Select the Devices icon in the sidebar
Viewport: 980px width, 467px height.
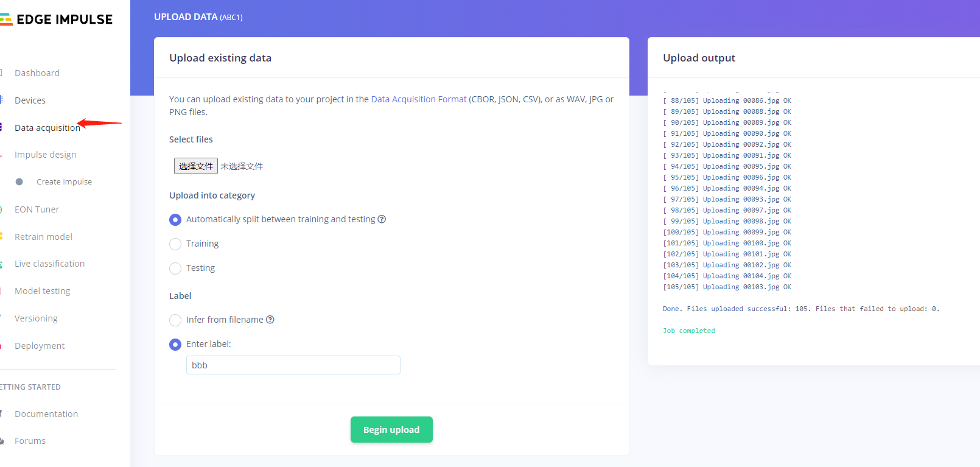[5, 100]
